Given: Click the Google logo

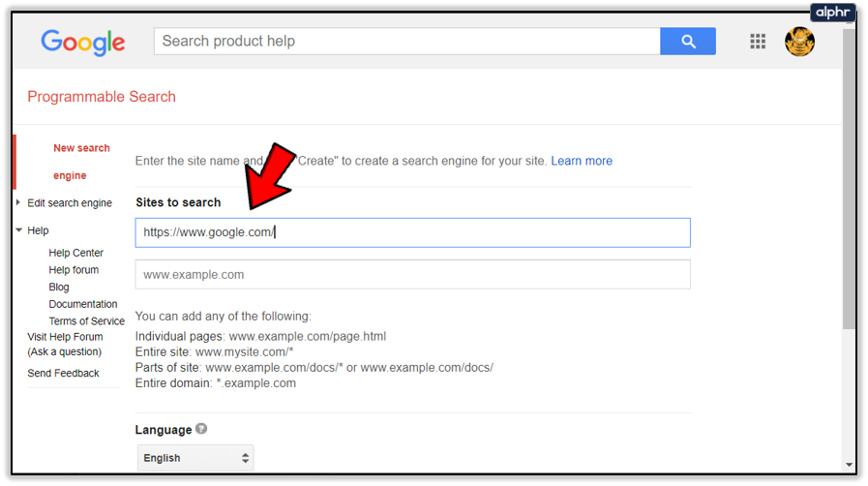Looking at the screenshot, I should click(83, 42).
